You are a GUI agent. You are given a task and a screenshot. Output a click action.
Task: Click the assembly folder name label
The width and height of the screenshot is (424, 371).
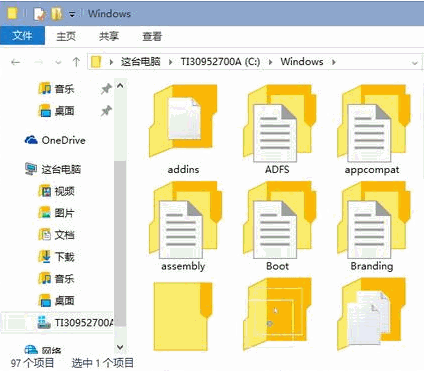[183, 266]
